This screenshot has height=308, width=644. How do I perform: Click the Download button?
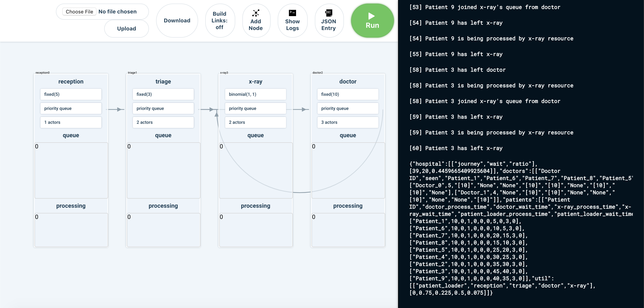[177, 20]
